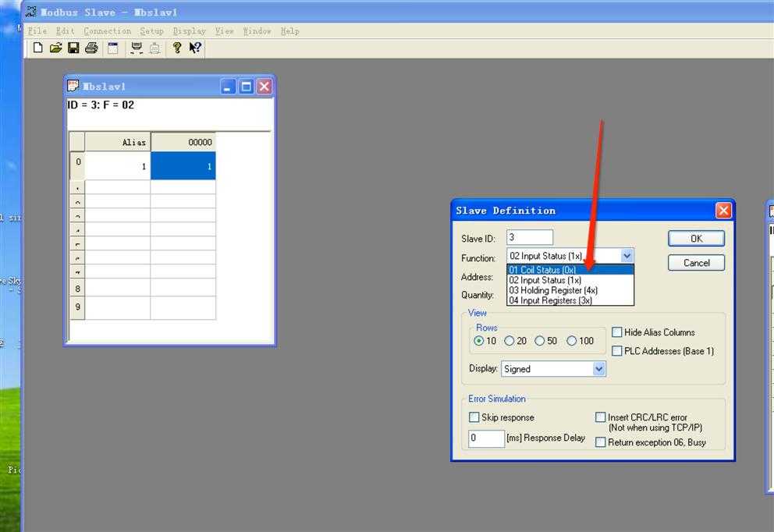
Task: Check Return exception 06, Busy
Action: click(600, 442)
